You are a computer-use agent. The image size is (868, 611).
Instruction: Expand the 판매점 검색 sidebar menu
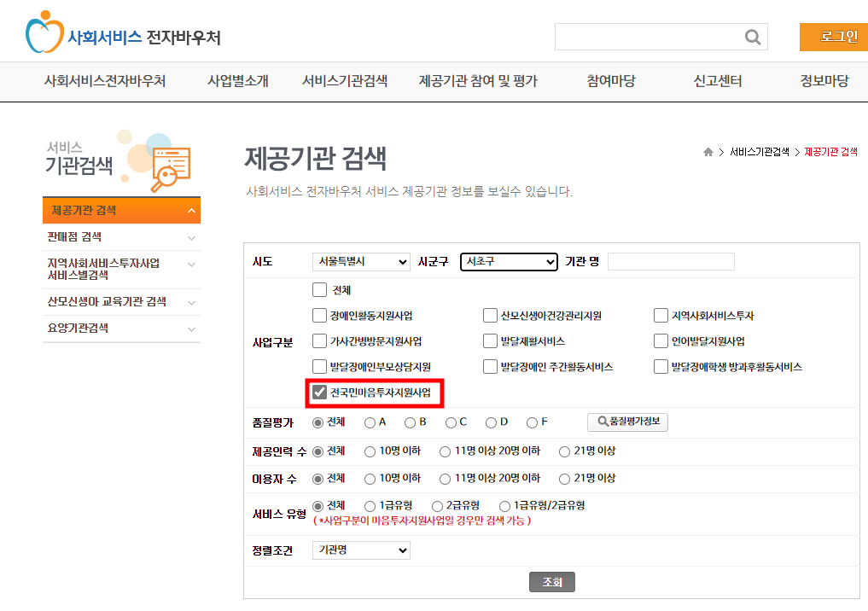pyautogui.click(x=121, y=237)
